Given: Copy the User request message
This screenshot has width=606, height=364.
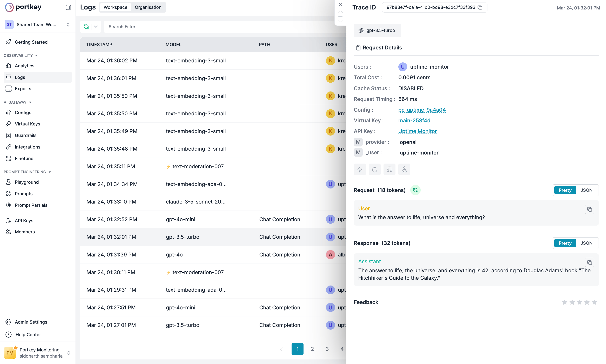Looking at the screenshot, I should point(589,209).
